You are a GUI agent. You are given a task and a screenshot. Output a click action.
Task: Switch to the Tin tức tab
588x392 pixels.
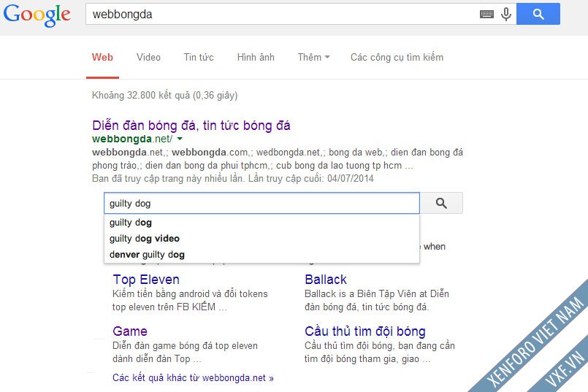pyautogui.click(x=199, y=57)
